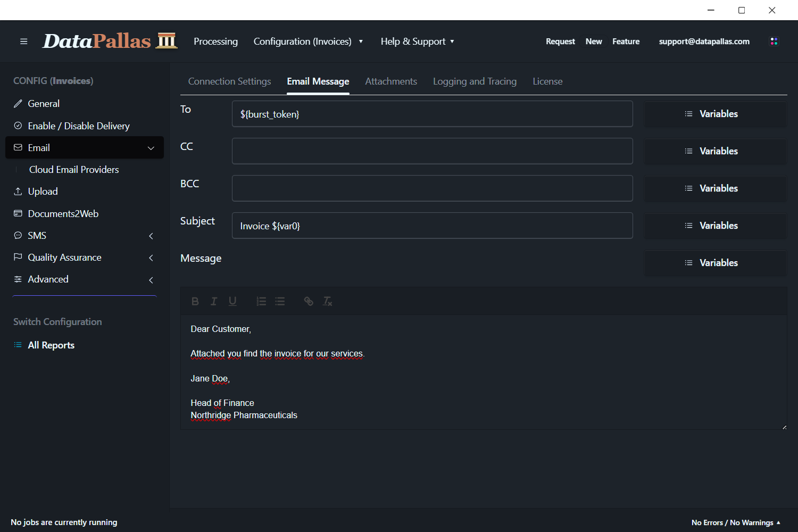
Task: Open Enable / Disable Delivery settings
Action: click(x=85, y=126)
